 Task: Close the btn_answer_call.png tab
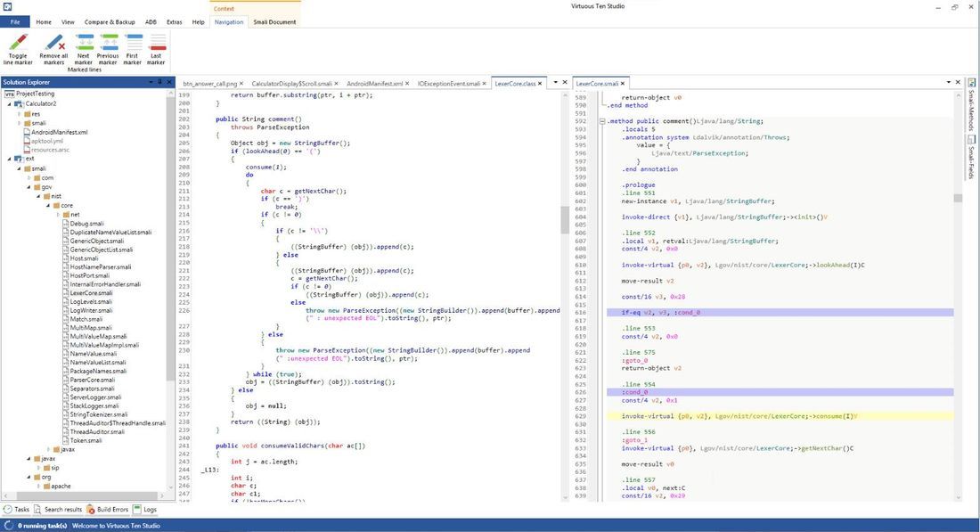[241, 83]
